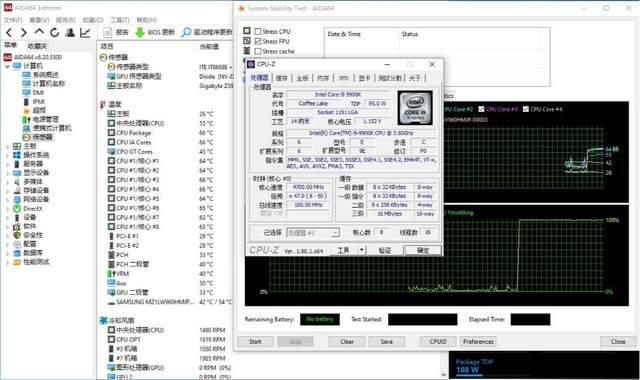The height and width of the screenshot is (380, 640).
Task: Collapse the 计算机 tree node
Action: click(7, 66)
